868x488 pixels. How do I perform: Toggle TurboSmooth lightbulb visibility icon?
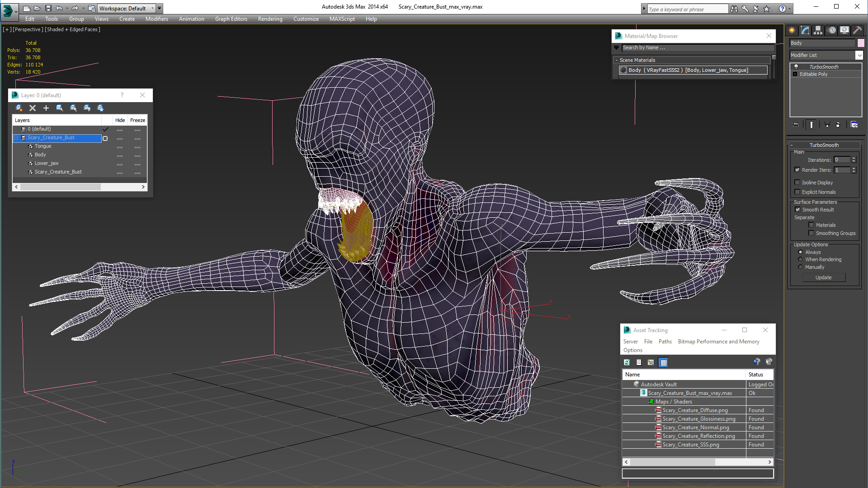click(x=796, y=67)
